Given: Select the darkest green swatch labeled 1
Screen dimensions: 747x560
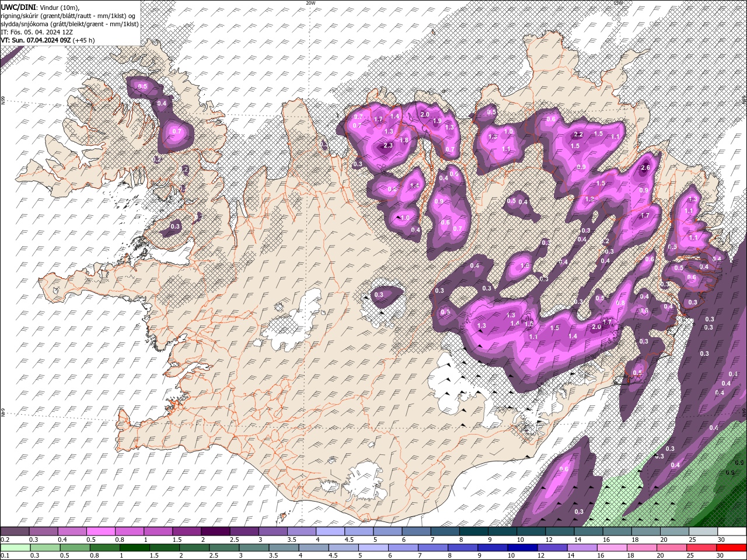Looking at the screenshot, I should click(134, 547).
